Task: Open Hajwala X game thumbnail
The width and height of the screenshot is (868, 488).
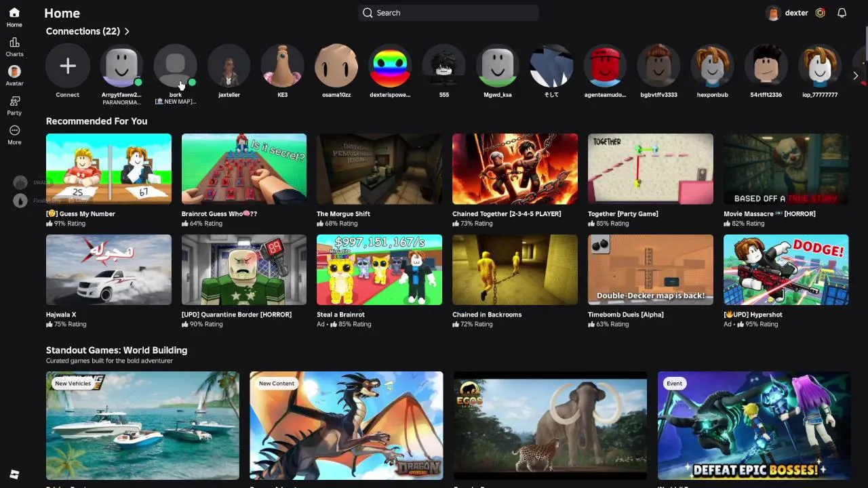Action: click(108, 270)
